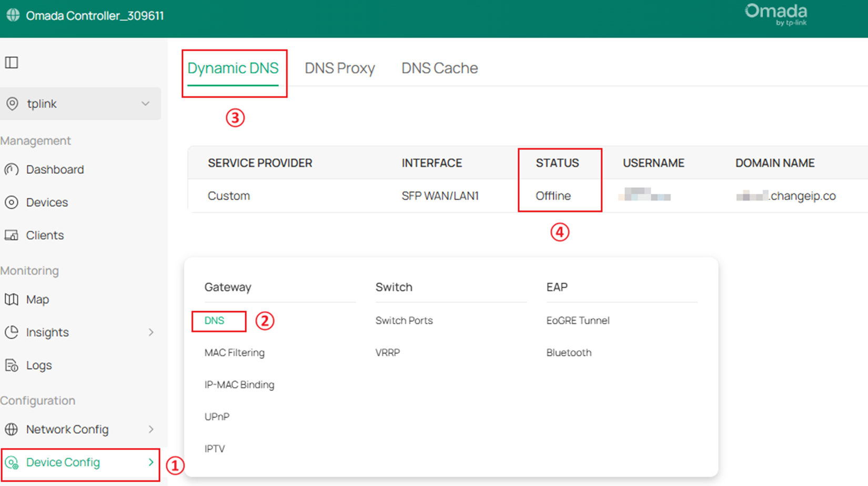The width and height of the screenshot is (868, 486).
Task: Switch to the DNS Cache tab
Action: [439, 68]
